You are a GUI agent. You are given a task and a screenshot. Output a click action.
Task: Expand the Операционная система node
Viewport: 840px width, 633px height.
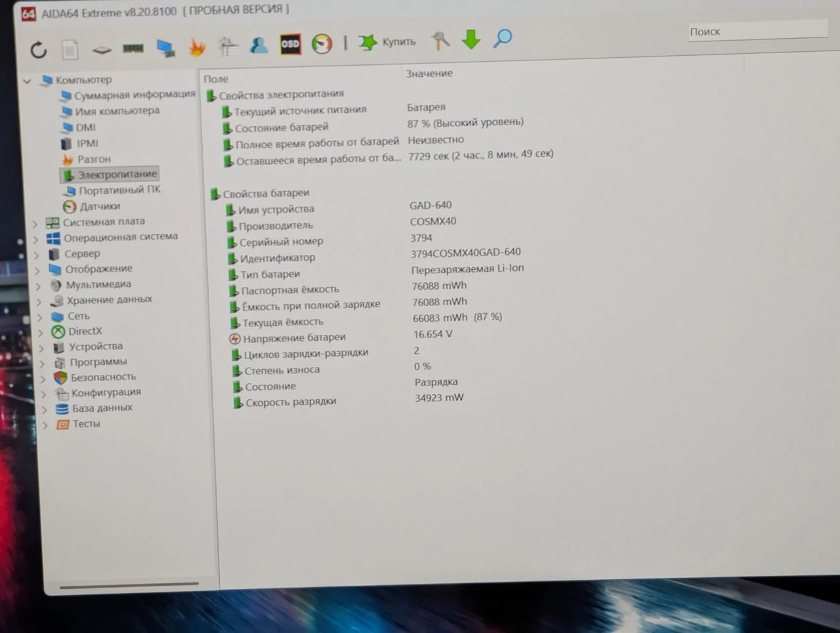coord(36,240)
